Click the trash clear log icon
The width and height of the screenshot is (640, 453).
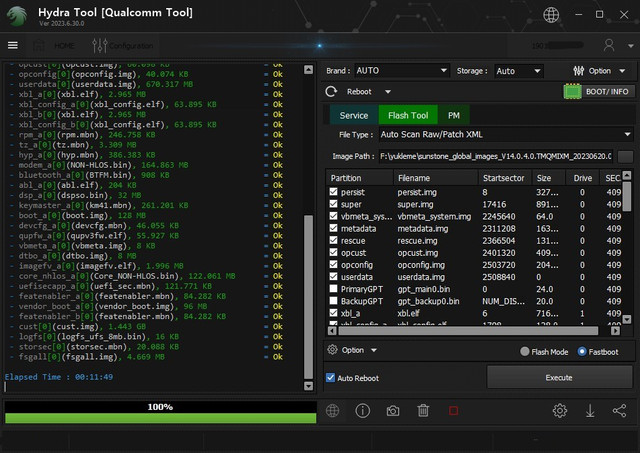click(423, 411)
